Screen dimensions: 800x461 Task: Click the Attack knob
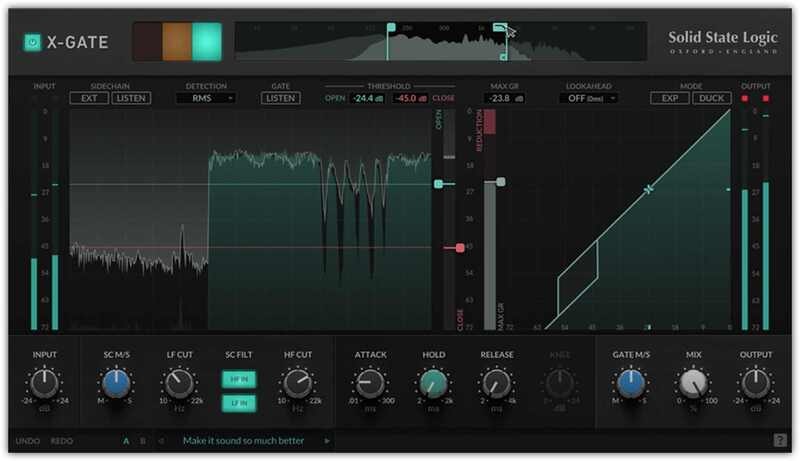tap(369, 382)
